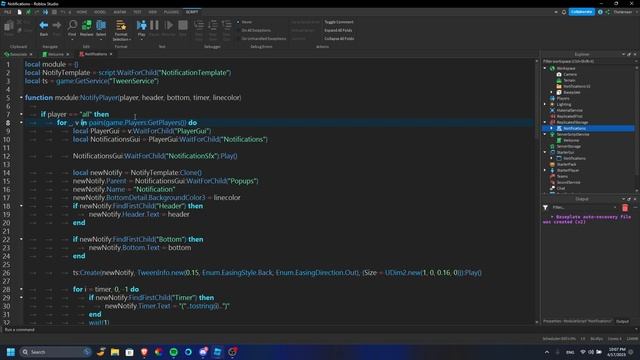This screenshot has width=640, height=360.
Task: Click the Collaborate button
Action: 581,12
